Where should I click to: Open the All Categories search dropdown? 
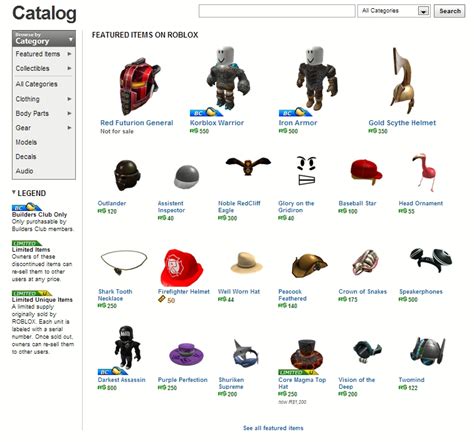point(394,11)
